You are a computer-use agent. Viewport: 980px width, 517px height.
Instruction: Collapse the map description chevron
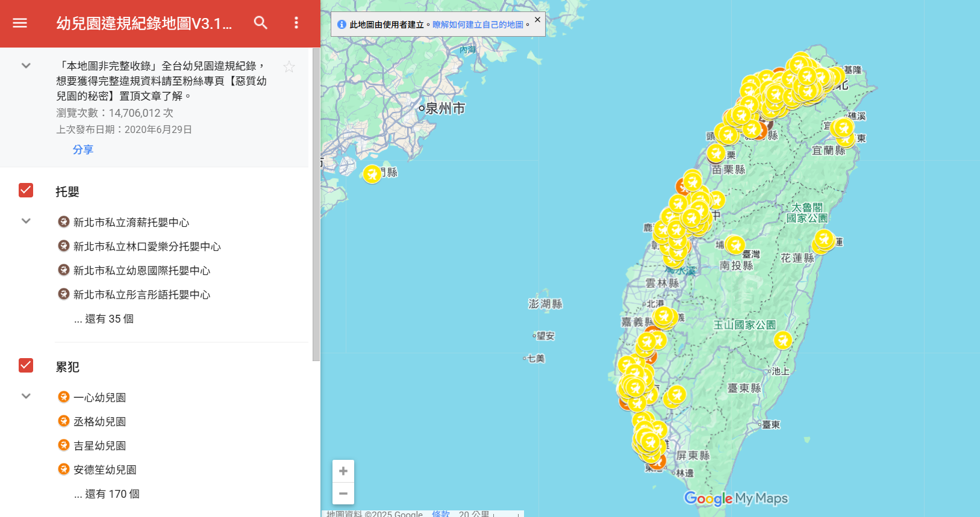click(26, 66)
